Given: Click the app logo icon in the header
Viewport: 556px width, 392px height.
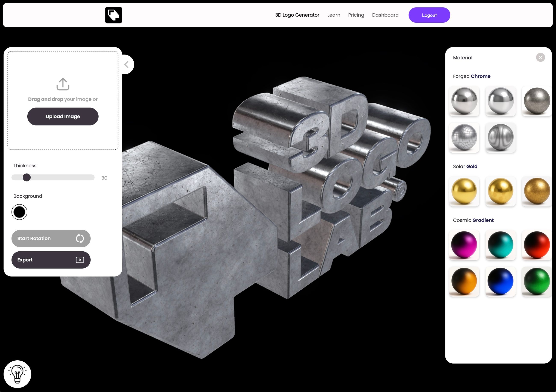Looking at the screenshot, I should 113,15.
